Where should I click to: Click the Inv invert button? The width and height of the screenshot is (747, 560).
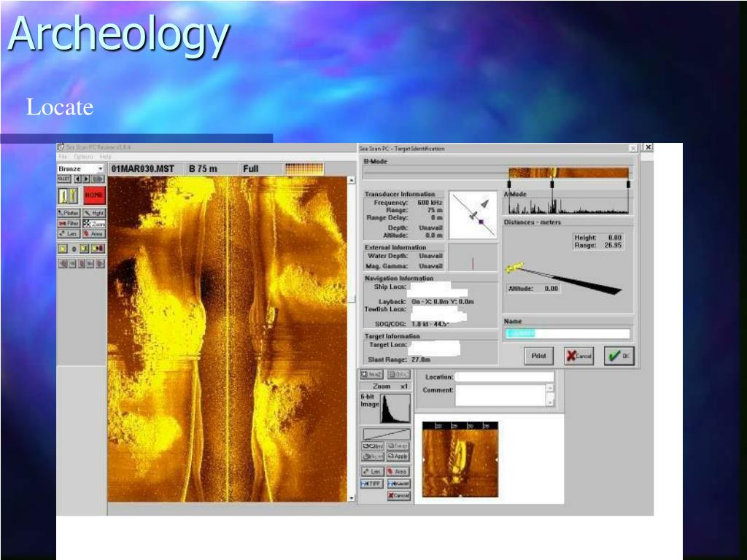(x=373, y=446)
